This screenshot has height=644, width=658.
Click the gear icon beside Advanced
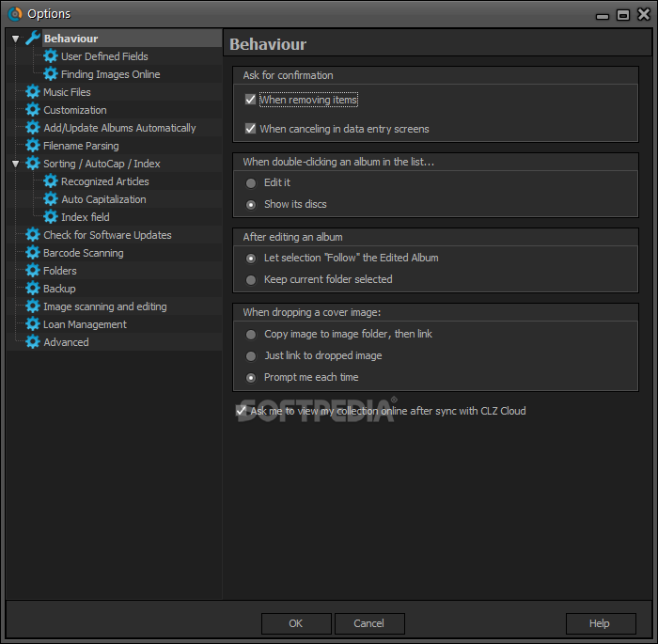(x=33, y=342)
